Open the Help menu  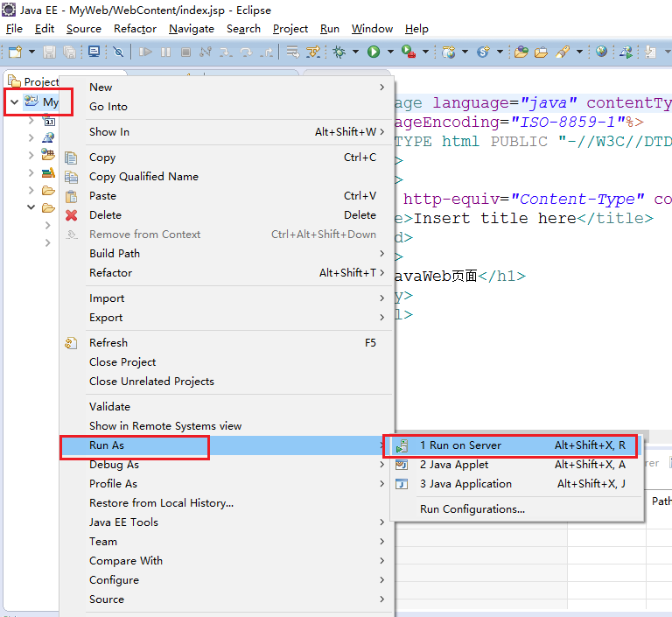(416, 29)
